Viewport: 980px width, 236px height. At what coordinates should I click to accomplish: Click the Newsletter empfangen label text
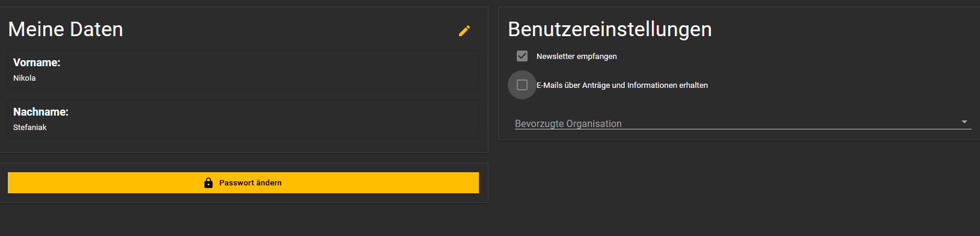(577, 56)
